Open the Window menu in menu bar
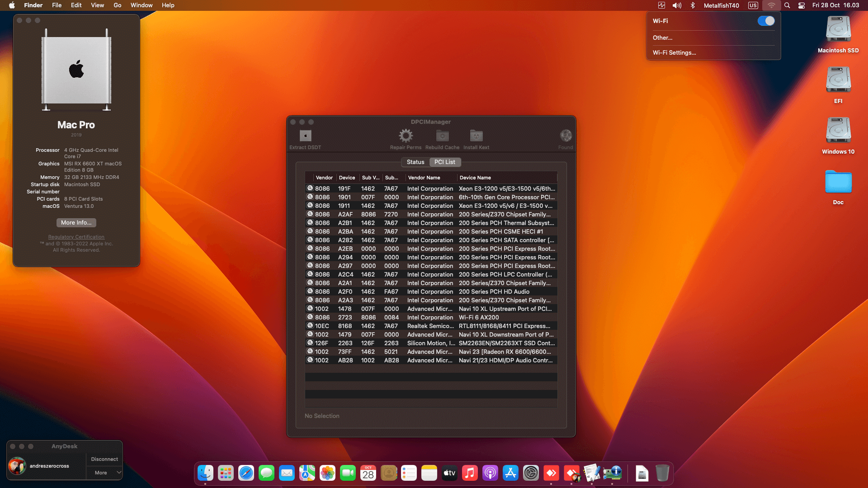The image size is (868, 488). 142,5
